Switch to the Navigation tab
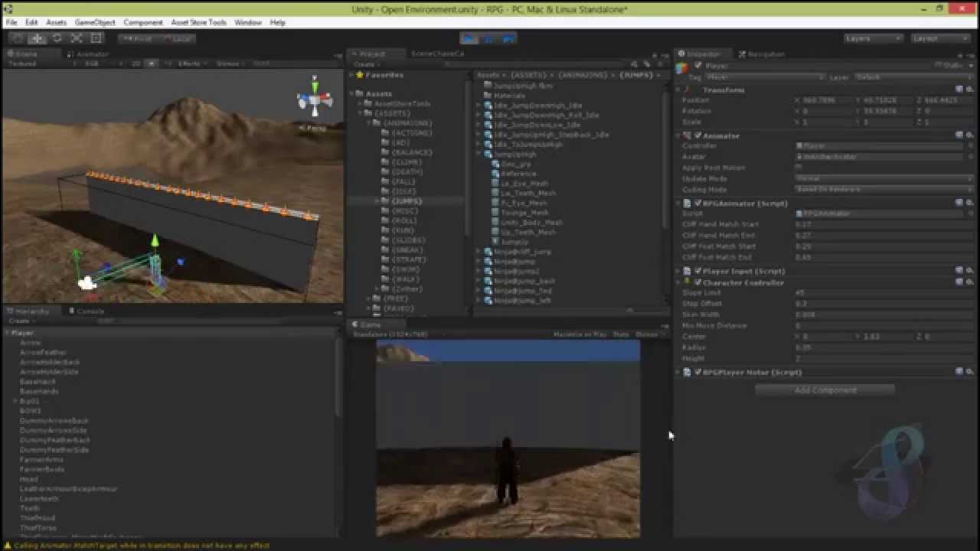The image size is (980, 551). pyautogui.click(x=762, y=54)
